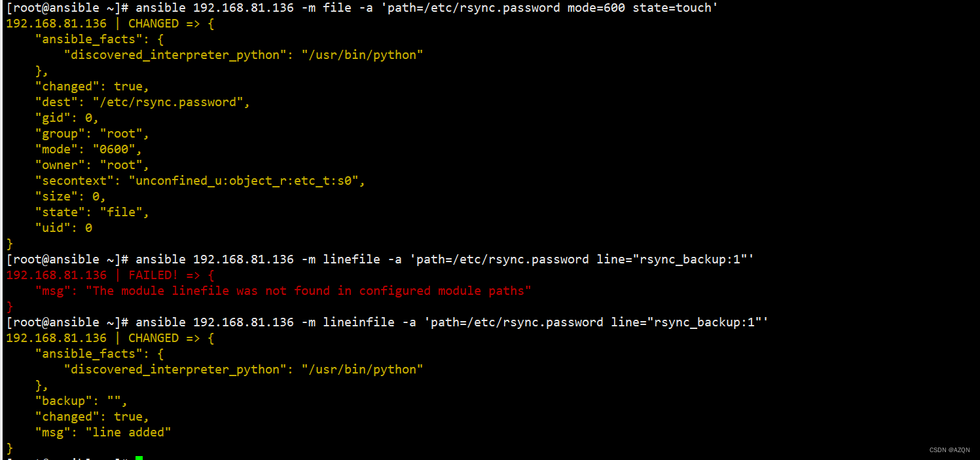The height and width of the screenshot is (460, 980).
Task: Click the "size": 0 output line
Action: [71, 197]
